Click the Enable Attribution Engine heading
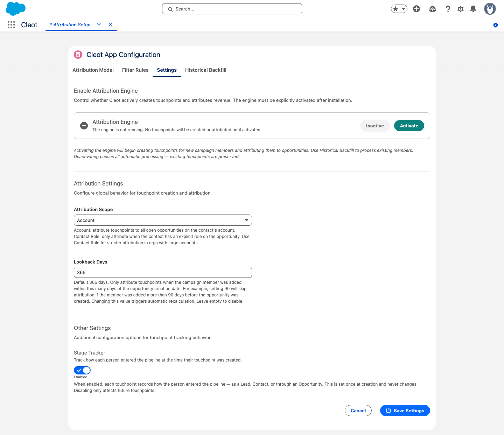504x435 pixels. 106,91
